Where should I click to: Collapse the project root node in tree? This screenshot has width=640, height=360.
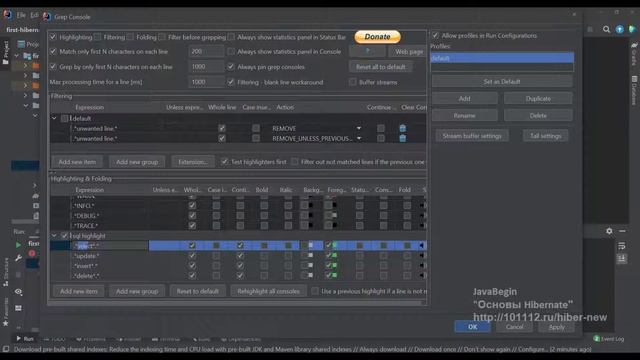pyautogui.click(x=17, y=56)
